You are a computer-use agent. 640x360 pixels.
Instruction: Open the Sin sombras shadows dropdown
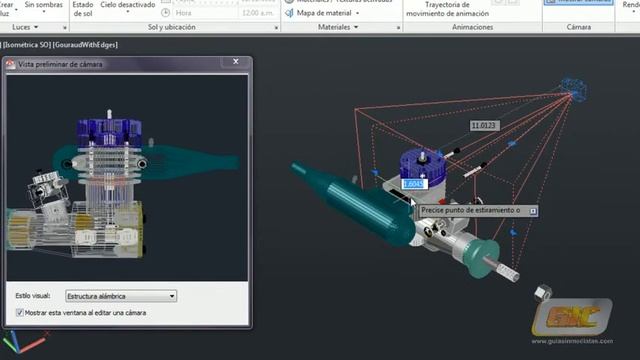click(44, 8)
